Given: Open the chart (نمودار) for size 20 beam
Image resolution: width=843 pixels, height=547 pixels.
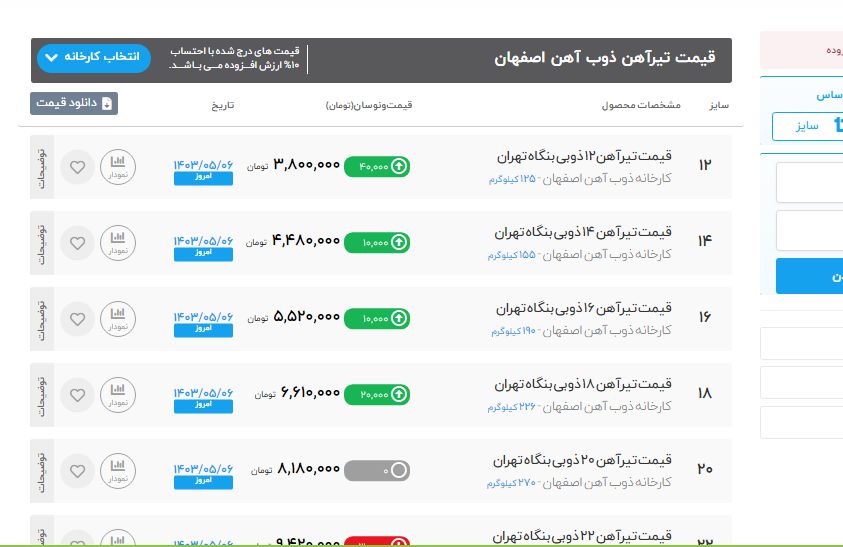Looking at the screenshot, I should click(x=118, y=470).
